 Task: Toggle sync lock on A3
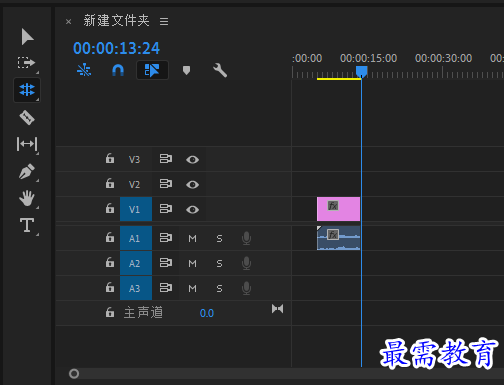coord(166,288)
